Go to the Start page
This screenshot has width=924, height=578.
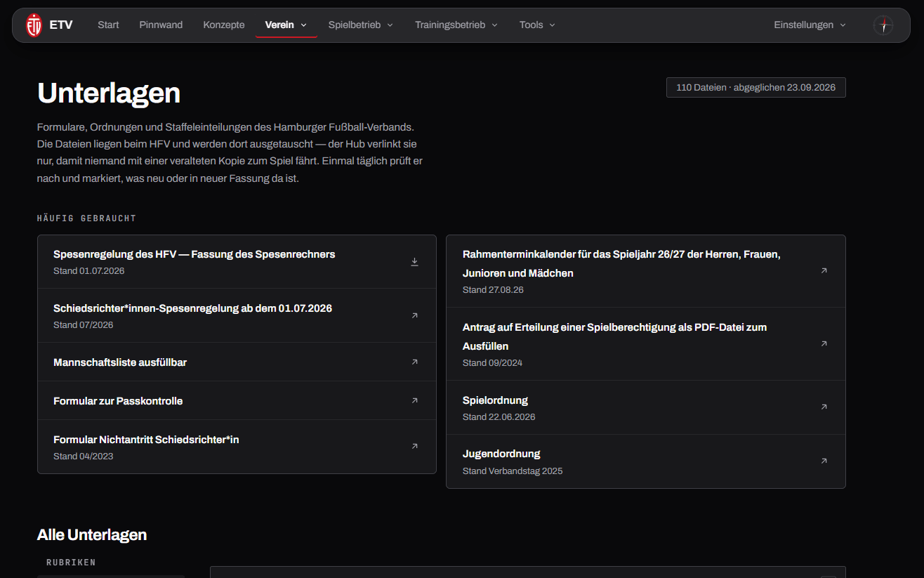[108, 25]
